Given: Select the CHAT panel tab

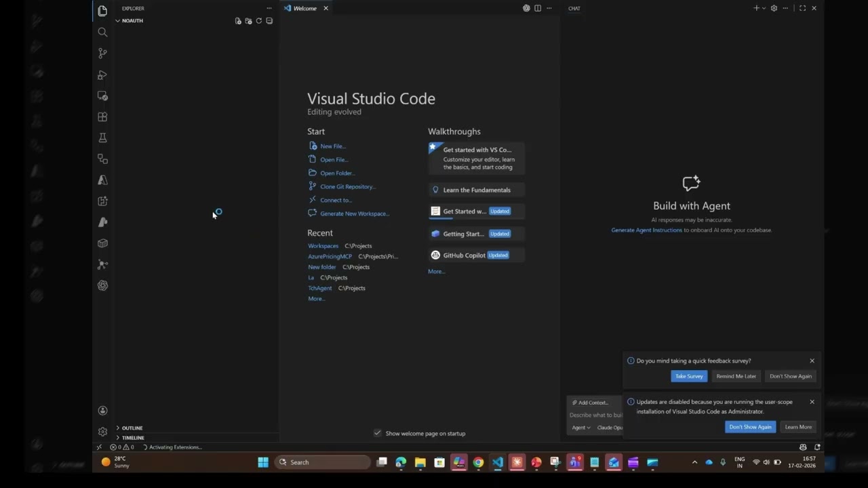Looking at the screenshot, I should click(574, 8).
